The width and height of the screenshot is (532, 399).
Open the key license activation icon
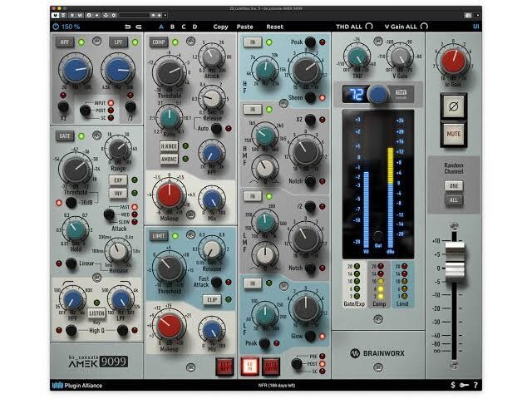464,385
